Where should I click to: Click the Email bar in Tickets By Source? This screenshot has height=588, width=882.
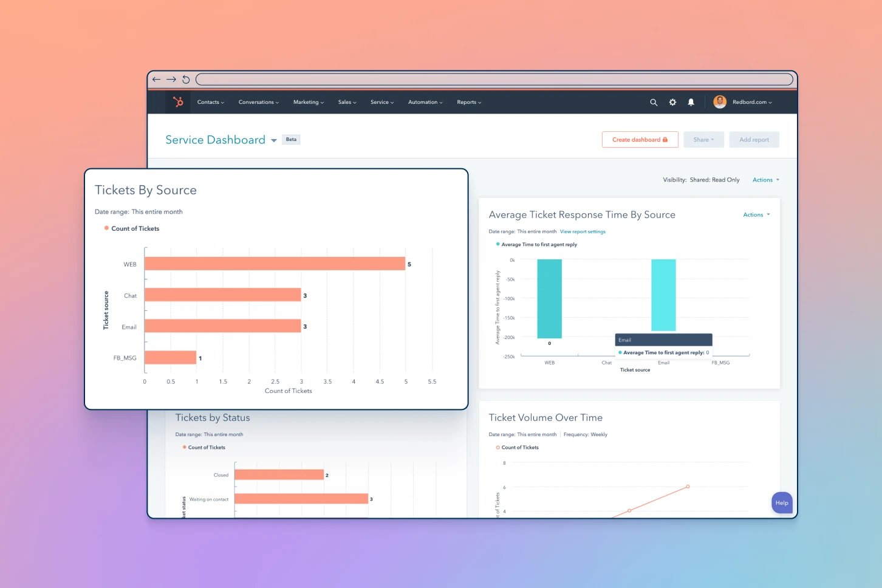(x=223, y=326)
